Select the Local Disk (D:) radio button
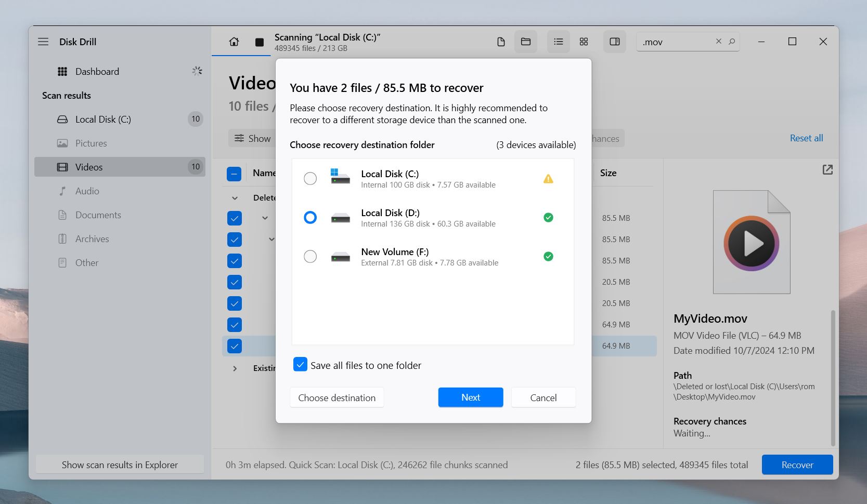Image resolution: width=867 pixels, height=504 pixels. pyautogui.click(x=310, y=218)
